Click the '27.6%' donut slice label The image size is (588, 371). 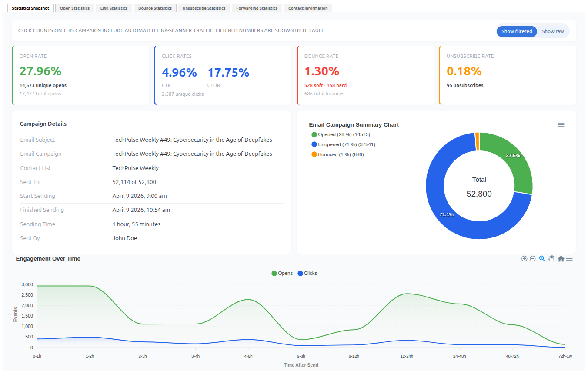coord(513,155)
